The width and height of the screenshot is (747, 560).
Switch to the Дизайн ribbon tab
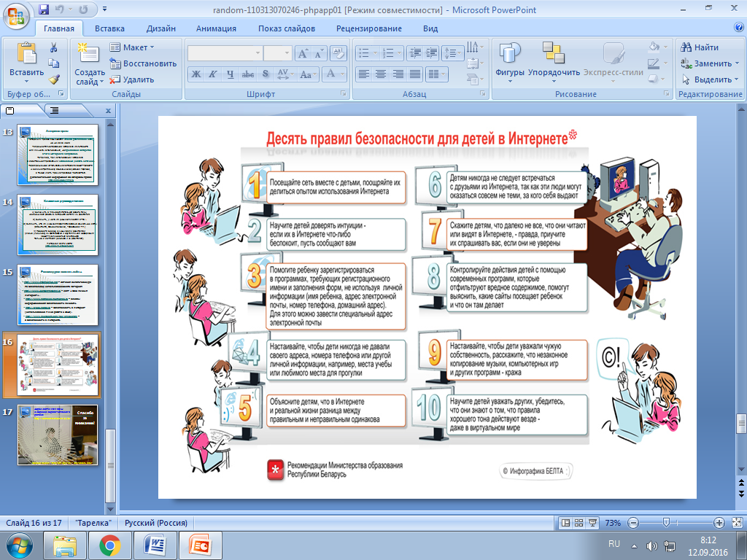point(161,28)
